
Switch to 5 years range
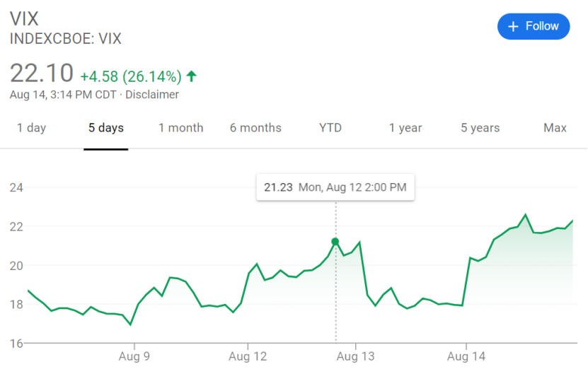coord(480,128)
